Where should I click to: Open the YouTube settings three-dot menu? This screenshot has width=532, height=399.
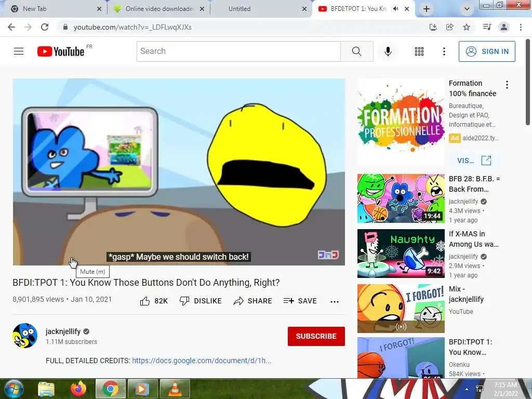coord(444,51)
